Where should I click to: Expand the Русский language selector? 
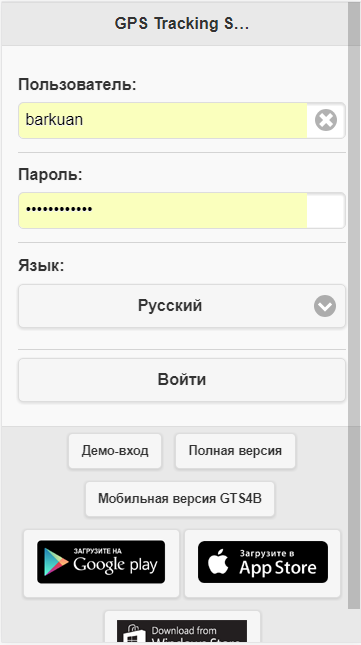tap(182, 306)
